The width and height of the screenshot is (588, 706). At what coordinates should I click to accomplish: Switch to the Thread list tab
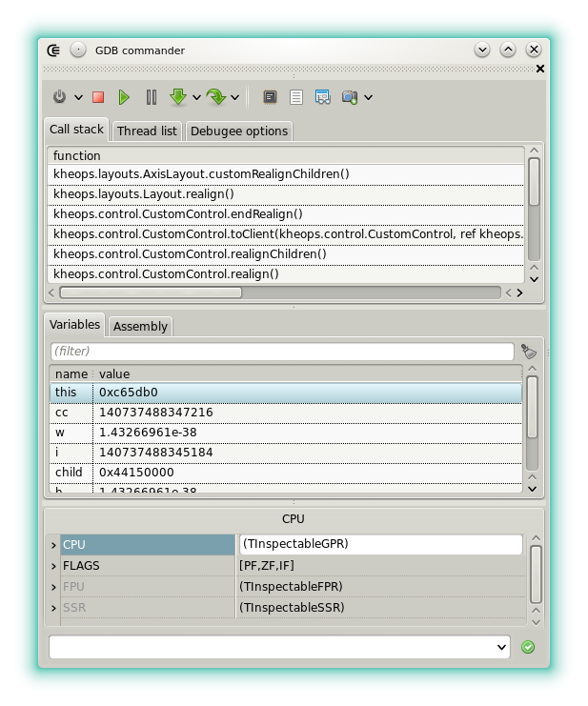pos(146,131)
